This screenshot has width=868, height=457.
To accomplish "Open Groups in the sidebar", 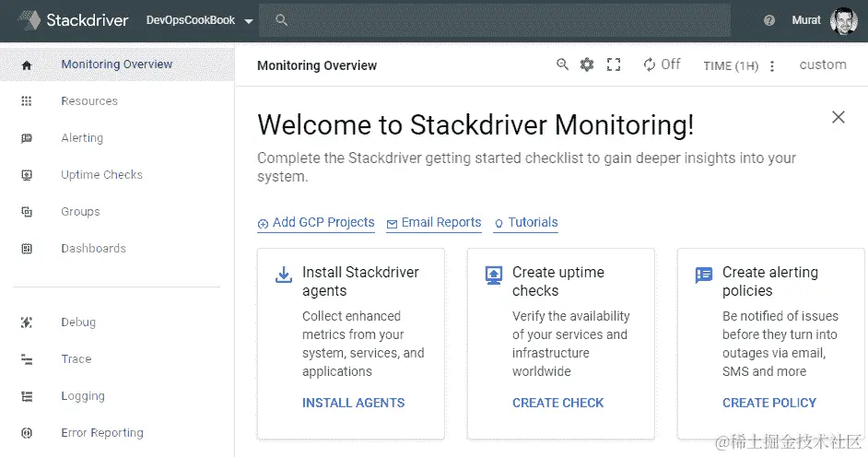I will (80, 211).
